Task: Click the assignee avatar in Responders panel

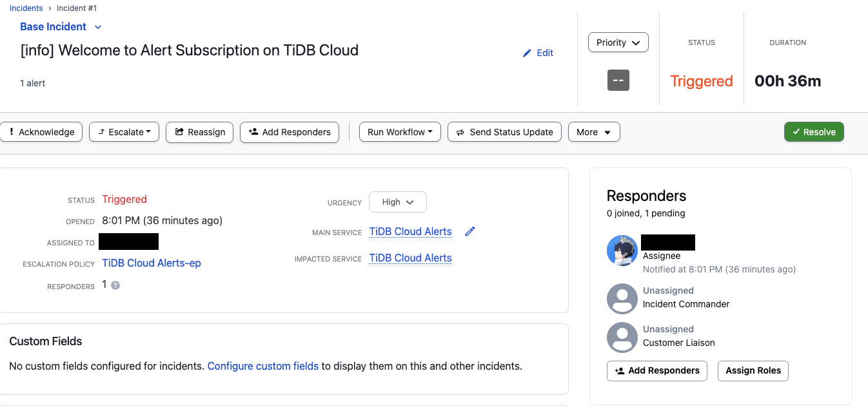Action: click(x=622, y=251)
